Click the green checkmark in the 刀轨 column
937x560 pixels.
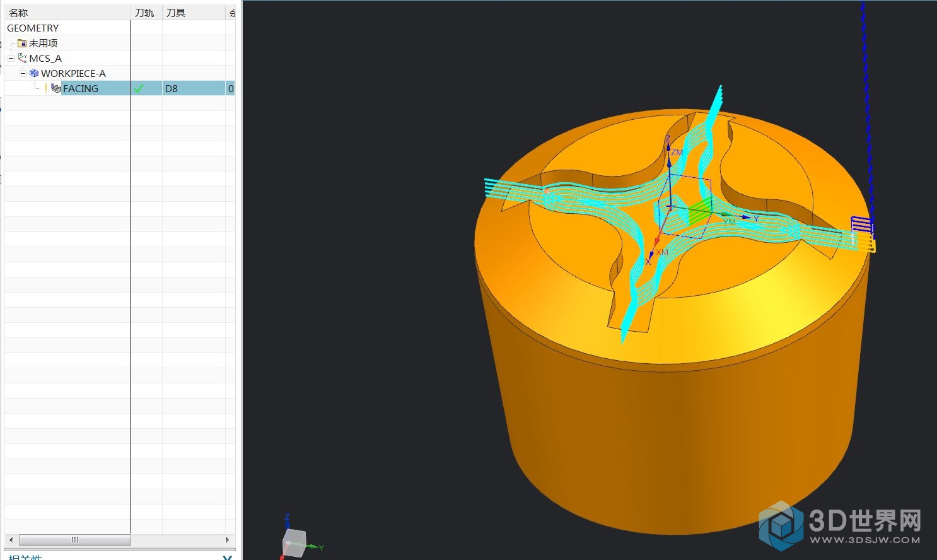click(x=139, y=88)
